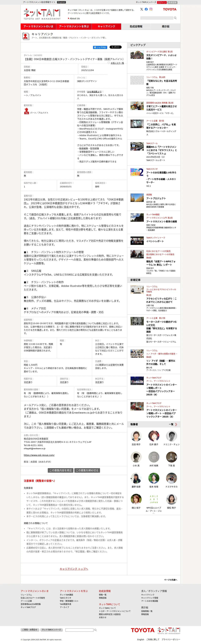Focus the header search input field

click(157, 18)
